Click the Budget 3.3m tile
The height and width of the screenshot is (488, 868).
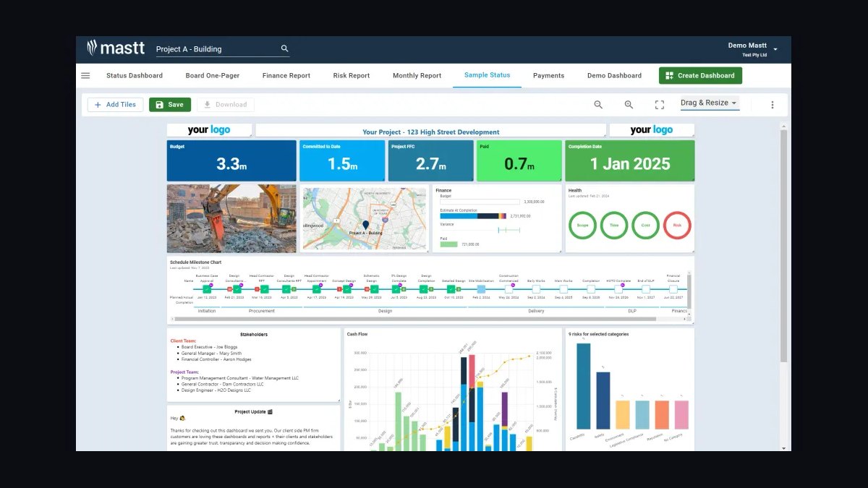[231, 160]
